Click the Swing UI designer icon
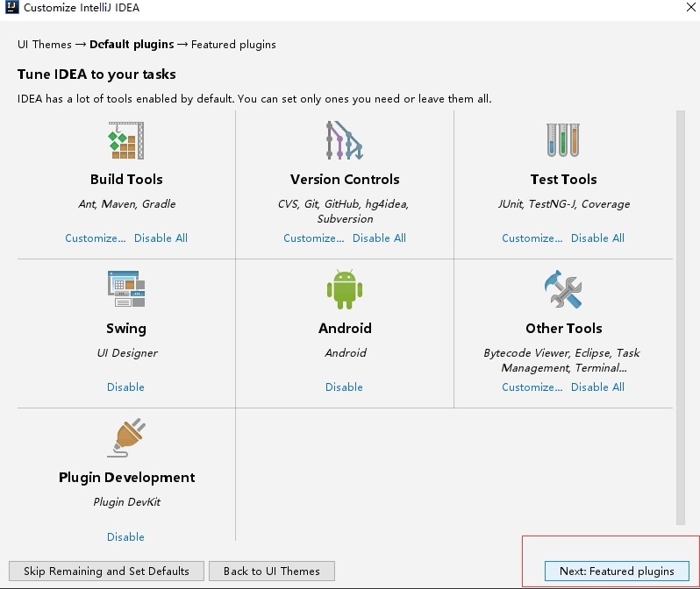 pyautogui.click(x=126, y=288)
